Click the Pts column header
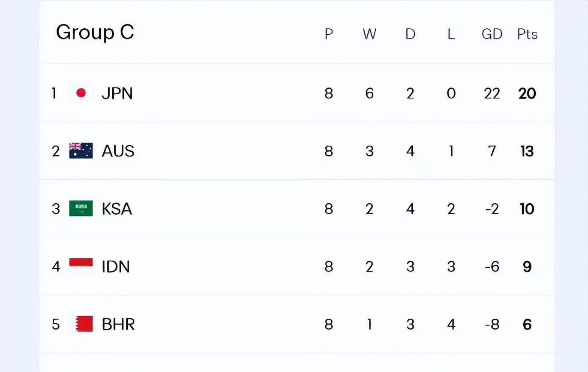The width and height of the screenshot is (588, 372). point(527,34)
